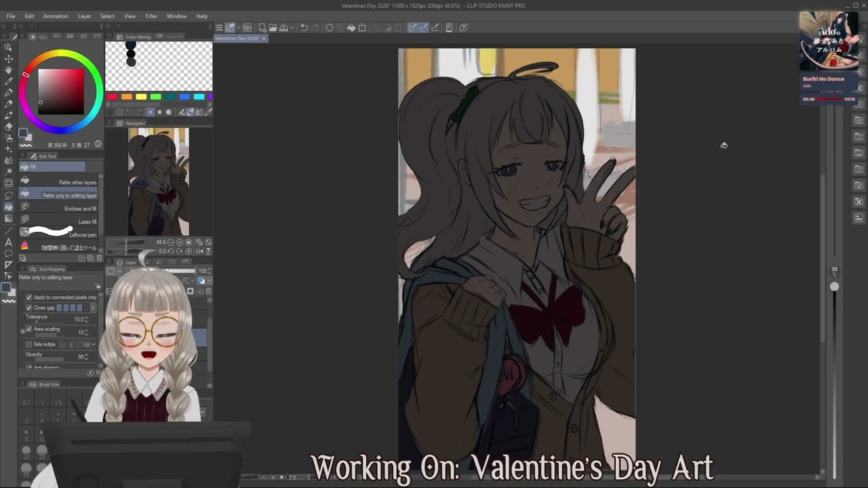The width and height of the screenshot is (868, 488).
Task: Click delete sub tool trash icon
Action: tap(99, 258)
